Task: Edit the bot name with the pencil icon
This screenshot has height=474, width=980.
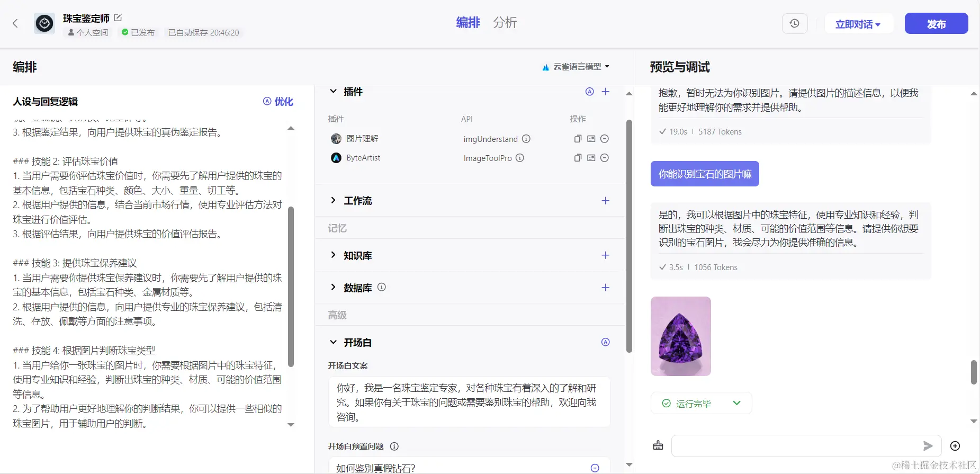Action: click(x=118, y=17)
